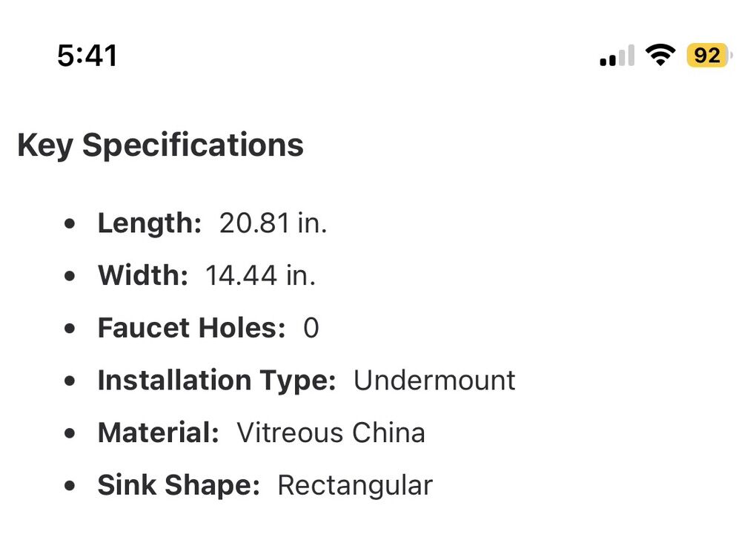Tap the battery indicator showing 92
756x543 pixels.
709,56
